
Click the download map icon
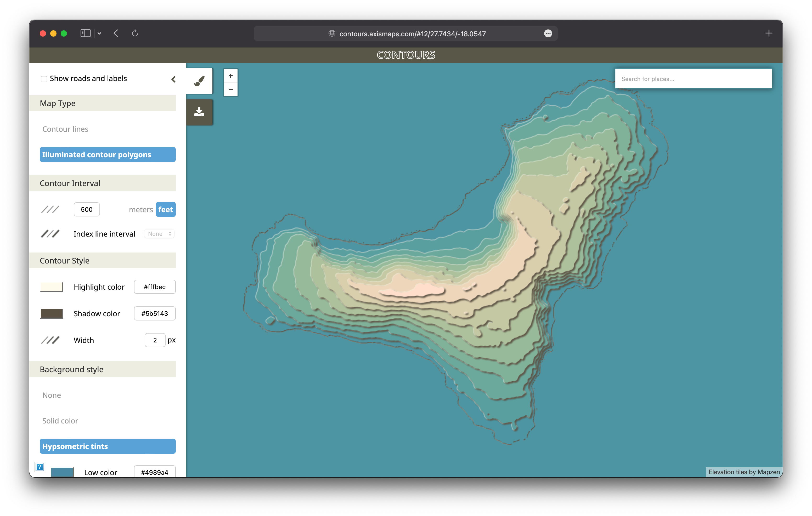coord(200,112)
